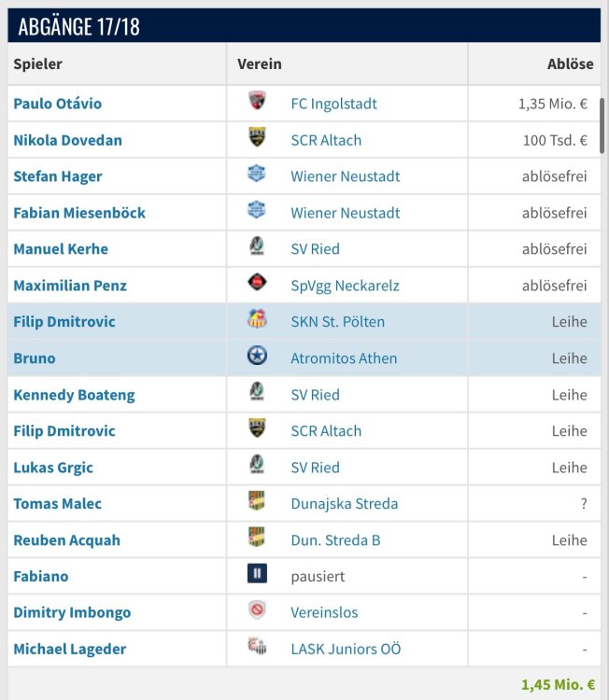Go to Atromitos Athen club page
This screenshot has width=609, height=700.
pos(344,358)
